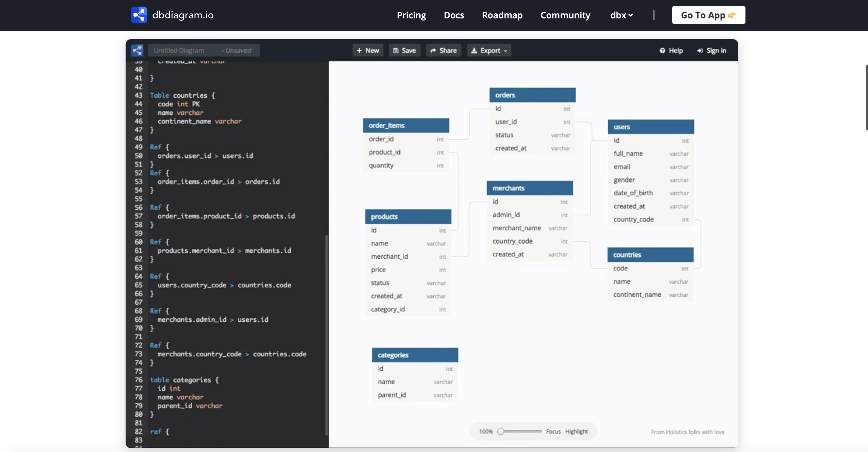Click the share-graph icon beside the diagram title
This screenshot has height=452, width=868.
coord(137,50)
